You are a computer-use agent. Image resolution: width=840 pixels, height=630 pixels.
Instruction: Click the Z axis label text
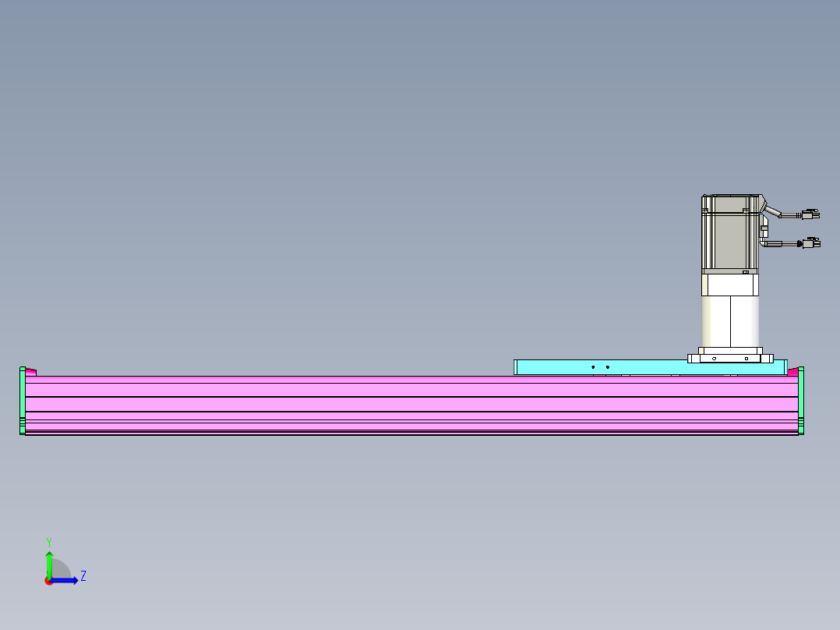(x=83, y=576)
